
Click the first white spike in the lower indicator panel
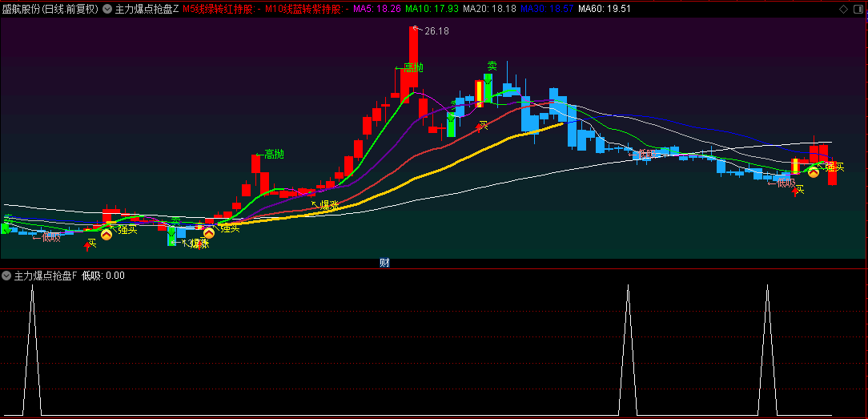[x=33, y=349]
